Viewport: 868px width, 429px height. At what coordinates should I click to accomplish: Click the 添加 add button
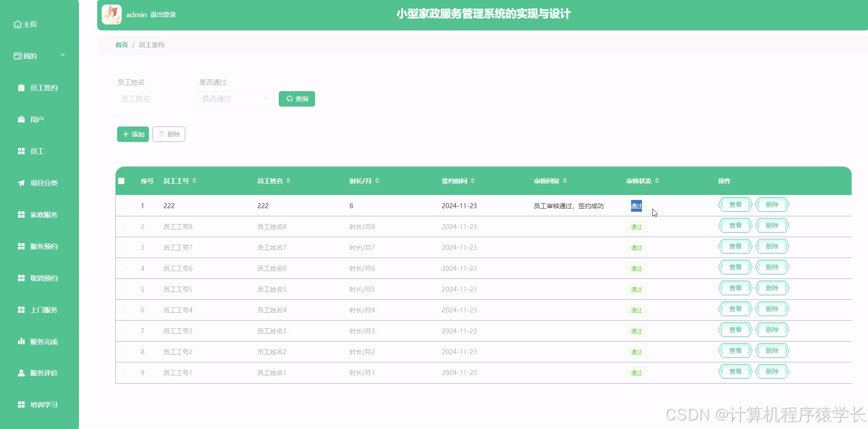tap(133, 134)
